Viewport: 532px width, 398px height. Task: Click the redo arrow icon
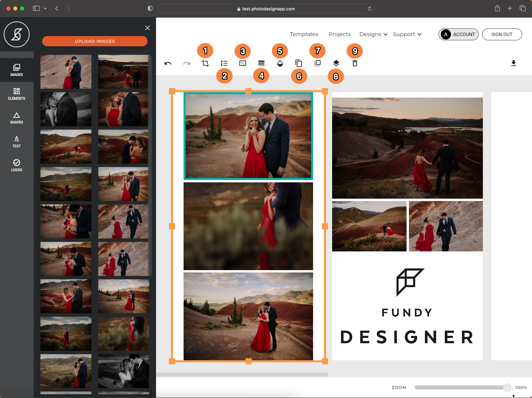pyautogui.click(x=187, y=63)
